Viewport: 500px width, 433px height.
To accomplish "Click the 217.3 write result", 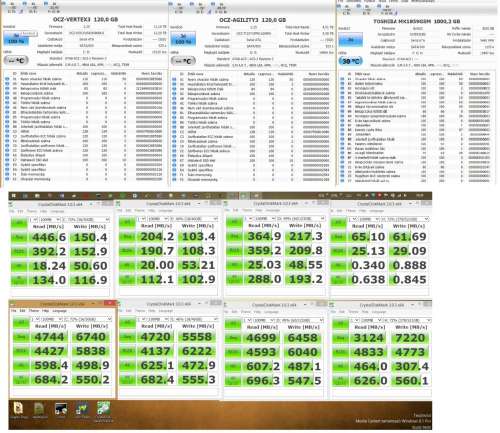I will [x=305, y=236].
